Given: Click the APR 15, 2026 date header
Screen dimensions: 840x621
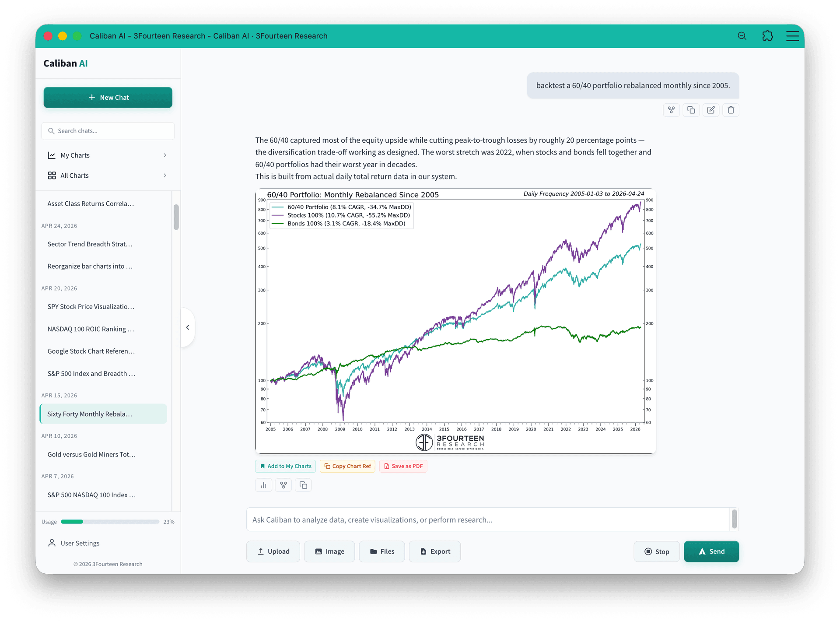Looking at the screenshot, I should click(x=59, y=395).
